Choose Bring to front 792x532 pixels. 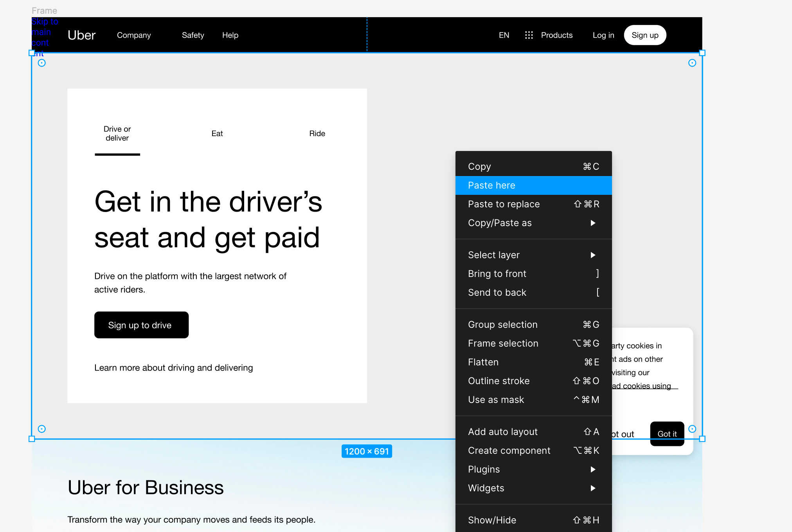pos(534,274)
